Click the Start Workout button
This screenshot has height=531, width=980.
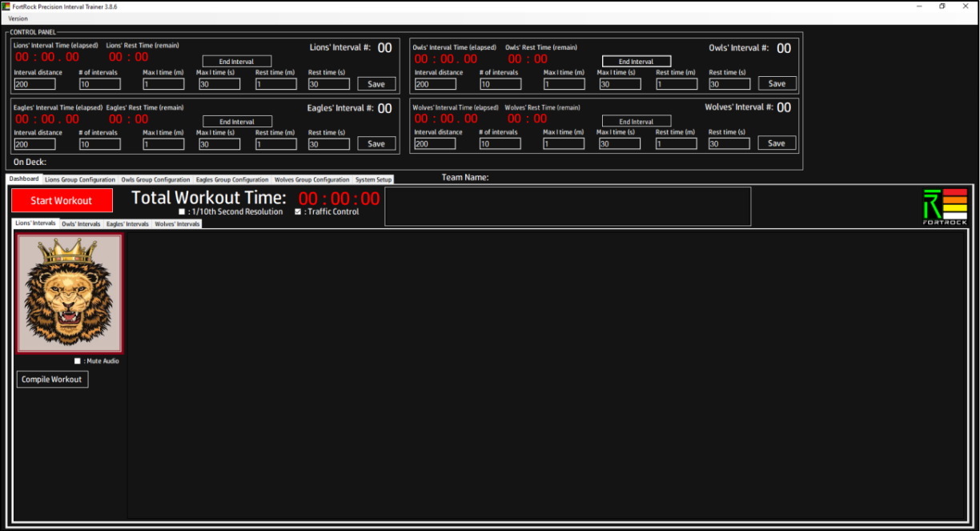62,200
